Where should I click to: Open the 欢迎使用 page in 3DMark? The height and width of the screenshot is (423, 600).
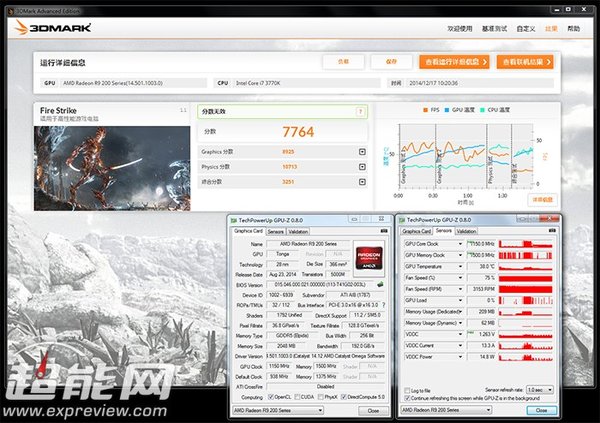460,29
